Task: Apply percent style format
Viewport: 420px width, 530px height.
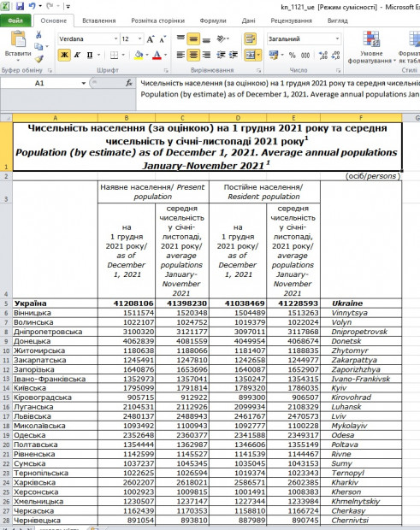Action: tap(293, 55)
